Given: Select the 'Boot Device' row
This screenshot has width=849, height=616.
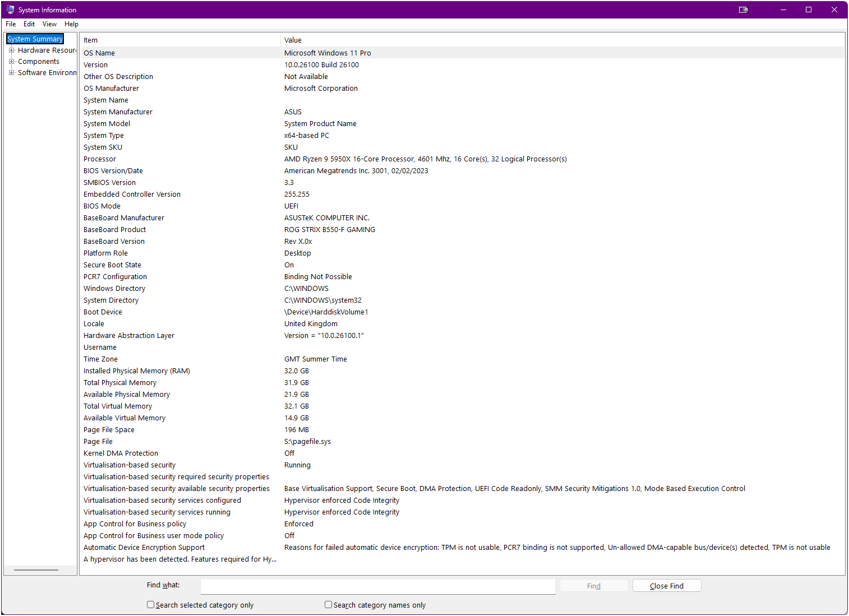Looking at the screenshot, I should pyautogui.click(x=462, y=312).
